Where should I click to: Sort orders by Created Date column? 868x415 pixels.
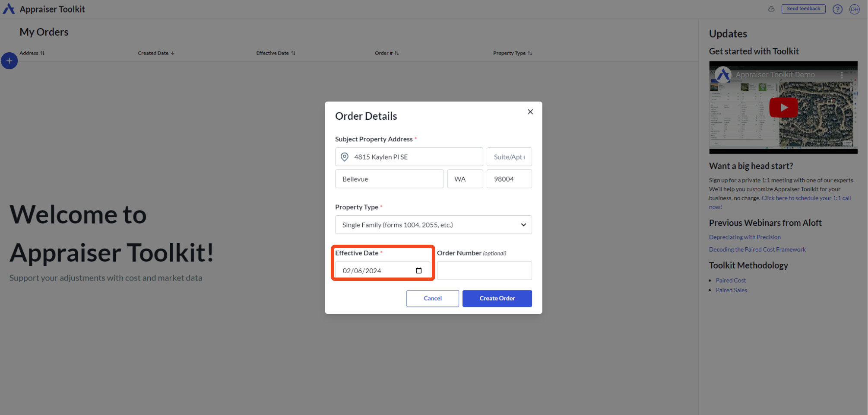156,53
